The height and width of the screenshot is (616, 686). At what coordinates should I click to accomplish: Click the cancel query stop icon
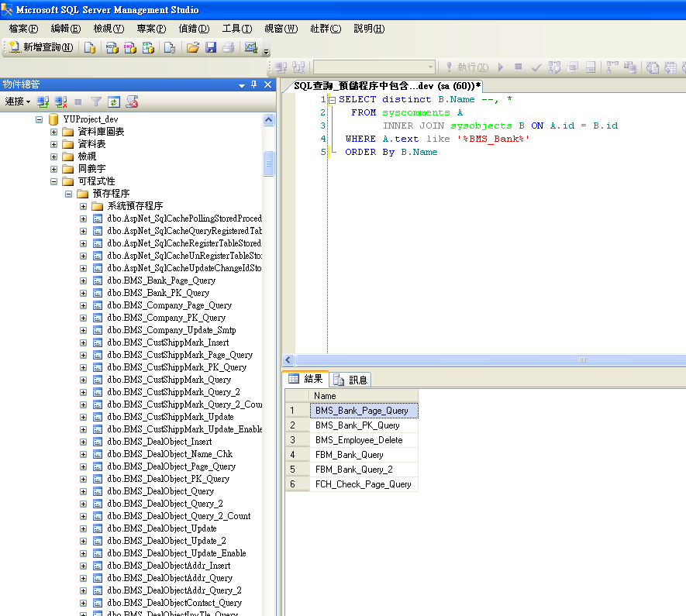tap(519, 67)
